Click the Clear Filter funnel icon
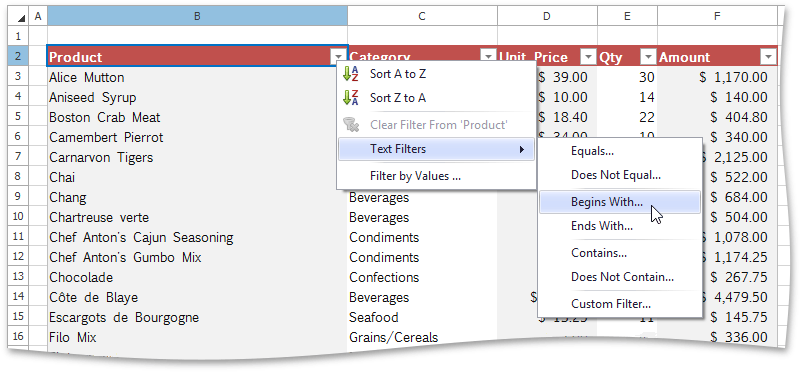Image resolution: width=804 pixels, height=375 pixels. pyautogui.click(x=351, y=125)
